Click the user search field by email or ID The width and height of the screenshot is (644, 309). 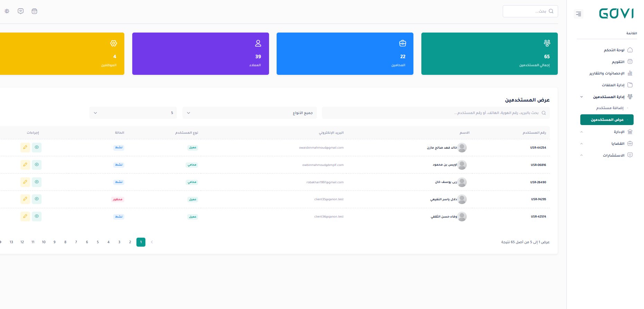coord(433,113)
